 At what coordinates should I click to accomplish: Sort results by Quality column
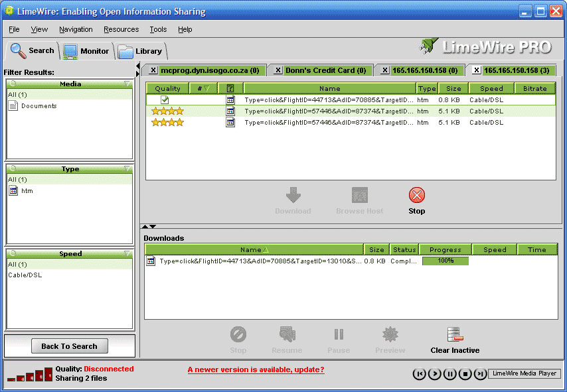point(167,88)
